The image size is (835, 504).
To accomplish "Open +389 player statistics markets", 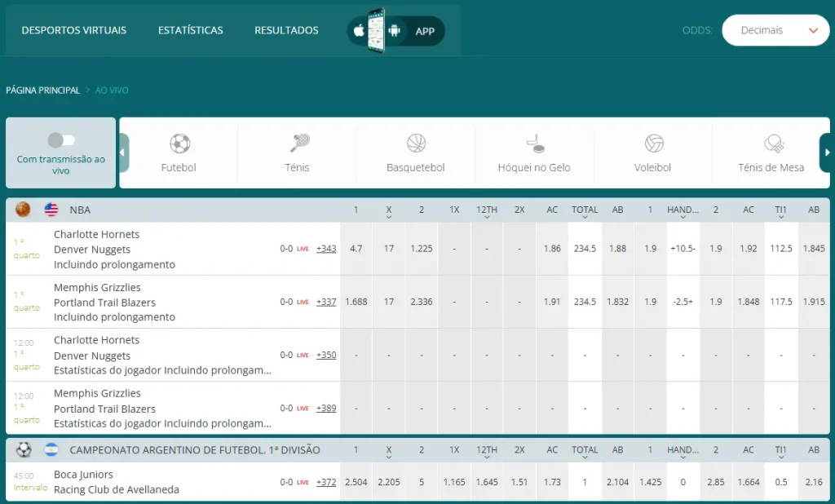I will click(326, 408).
